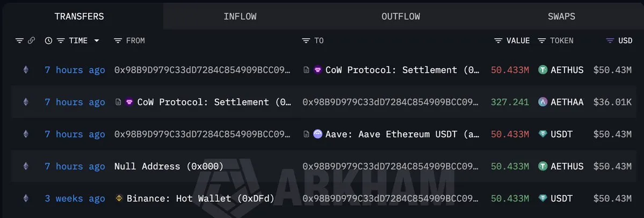Open the Binance: Hot Wallet (0xDFd) link

(x=200, y=199)
